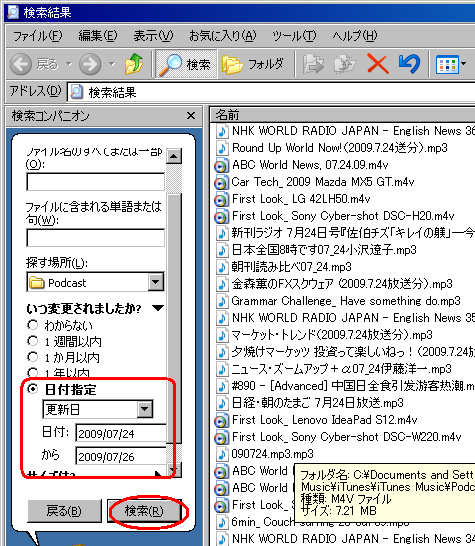This screenshot has width=475, height=546.
Task: Click the 検索(R) search button
Action: 144,511
